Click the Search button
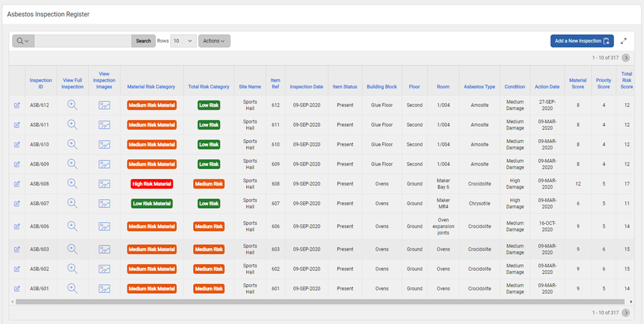The width and height of the screenshot is (644, 324). pyautogui.click(x=144, y=41)
